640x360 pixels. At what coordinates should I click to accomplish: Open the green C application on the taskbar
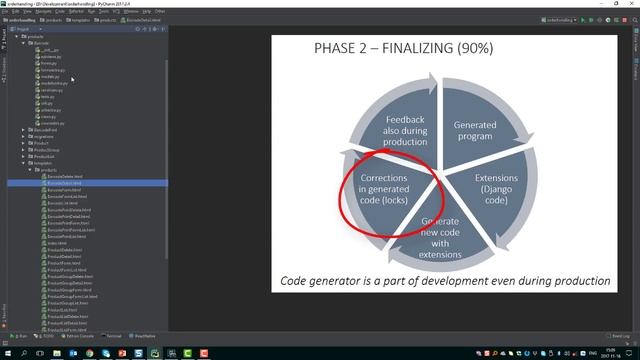tap(187, 353)
